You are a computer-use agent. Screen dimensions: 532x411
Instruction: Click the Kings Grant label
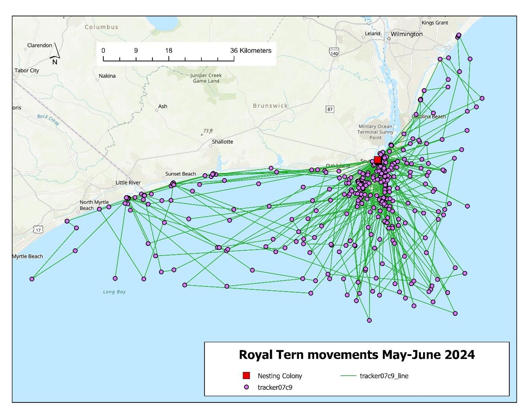tap(435, 23)
